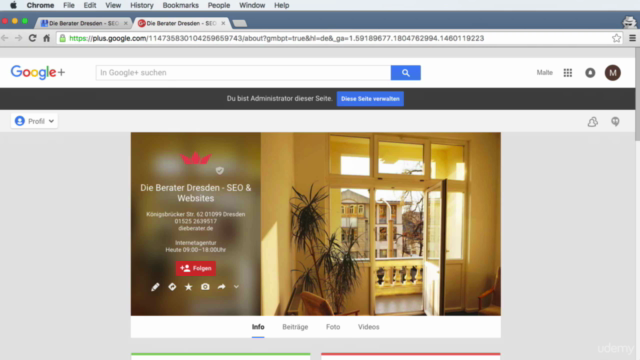Open the Bookmarks menu

click(180, 5)
